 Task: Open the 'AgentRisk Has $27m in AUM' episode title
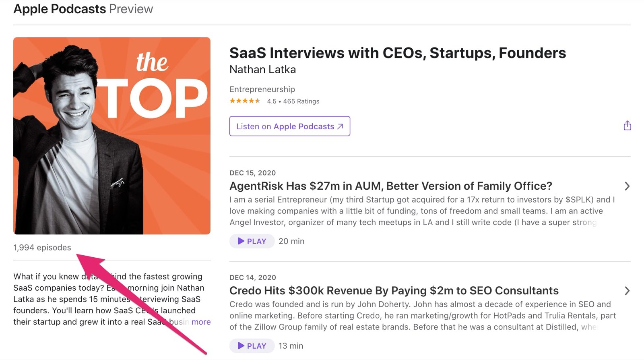tap(391, 186)
